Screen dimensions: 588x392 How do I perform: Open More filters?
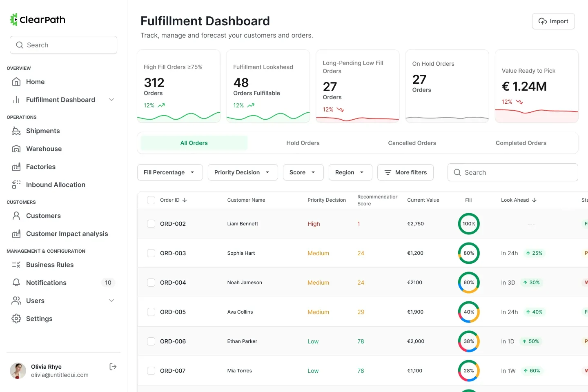[x=405, y=172]
